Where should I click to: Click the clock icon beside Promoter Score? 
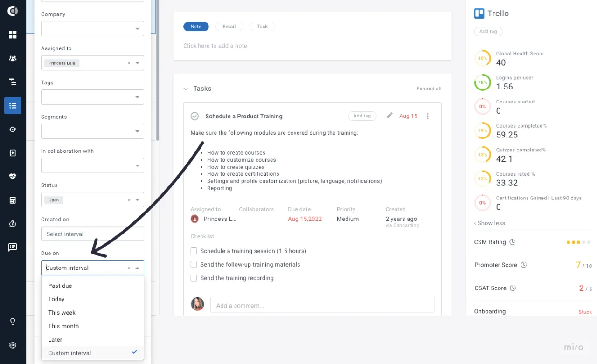point(524,265)
